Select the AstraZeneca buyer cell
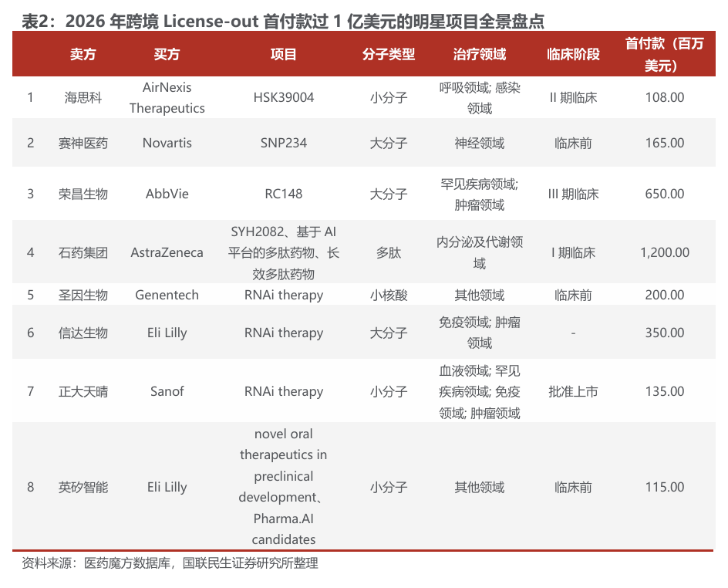 click(x=167, y=252)
